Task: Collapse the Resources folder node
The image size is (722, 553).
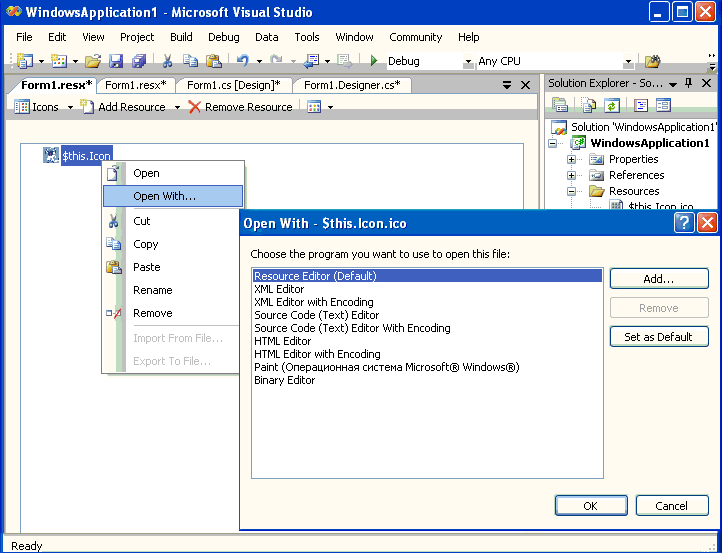Action: pyautogui.click(x=571, y=191)
